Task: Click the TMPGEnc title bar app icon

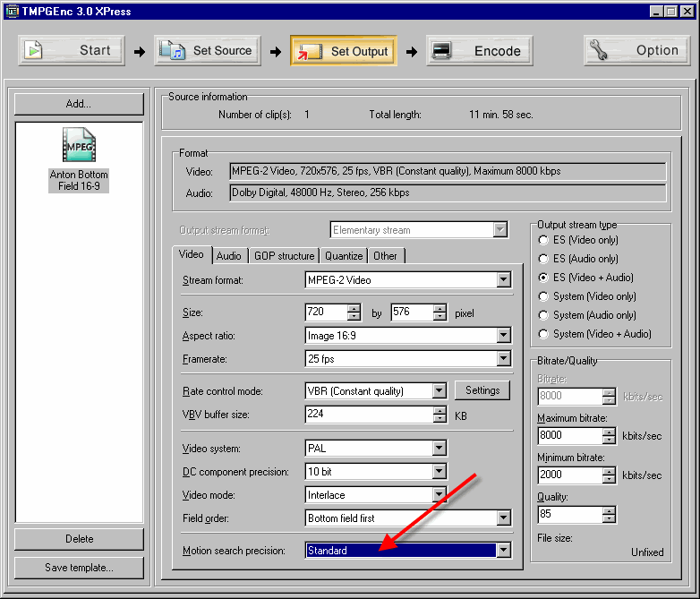Action: pyautogui.click(x=12, y=11)
